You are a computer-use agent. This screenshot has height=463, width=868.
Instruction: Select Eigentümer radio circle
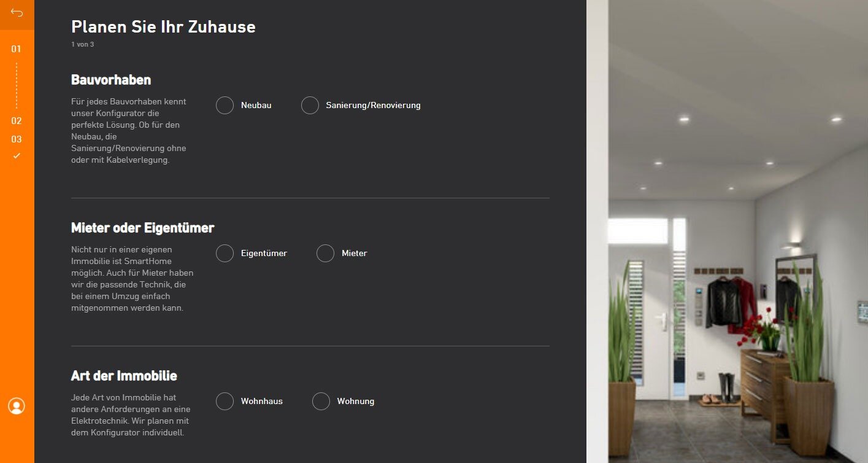pos(225,253)
